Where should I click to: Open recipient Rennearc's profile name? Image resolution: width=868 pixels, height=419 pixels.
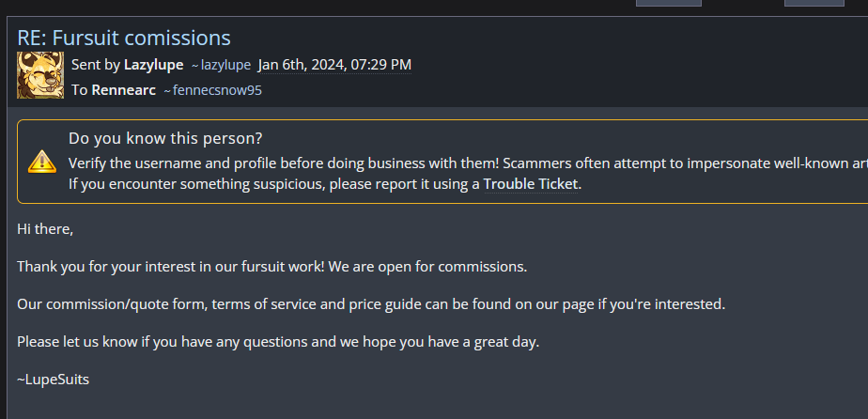click(x=123, y=90)
